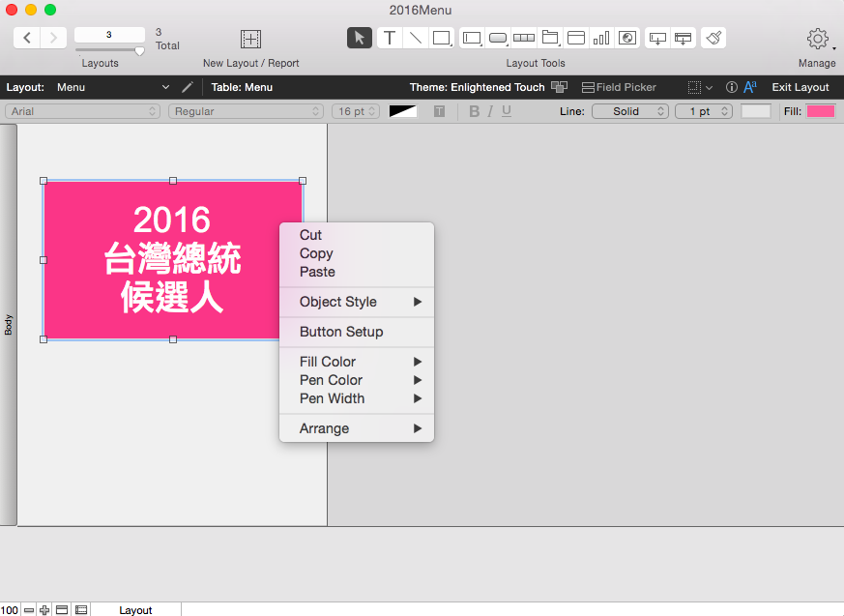Viewport: 844px width, 616px height.
Task: Click the edit layout pencil icon
Action: (x=188, y=87)
